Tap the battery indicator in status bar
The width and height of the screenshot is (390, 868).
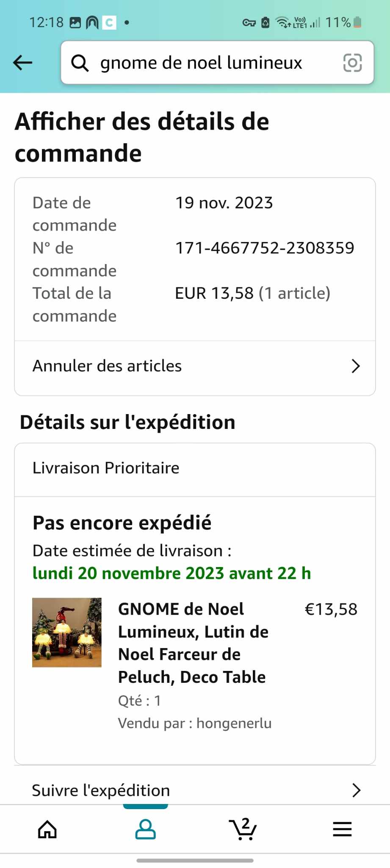point(357,22)
